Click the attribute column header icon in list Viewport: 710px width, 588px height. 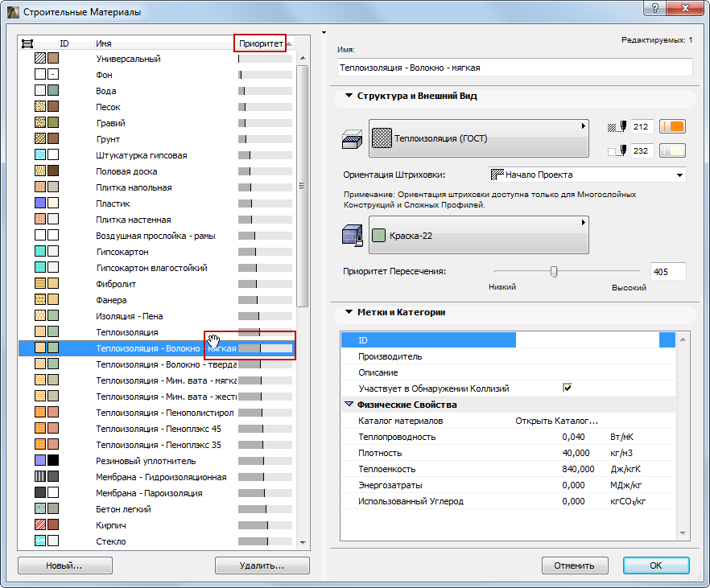coord(27,43)
